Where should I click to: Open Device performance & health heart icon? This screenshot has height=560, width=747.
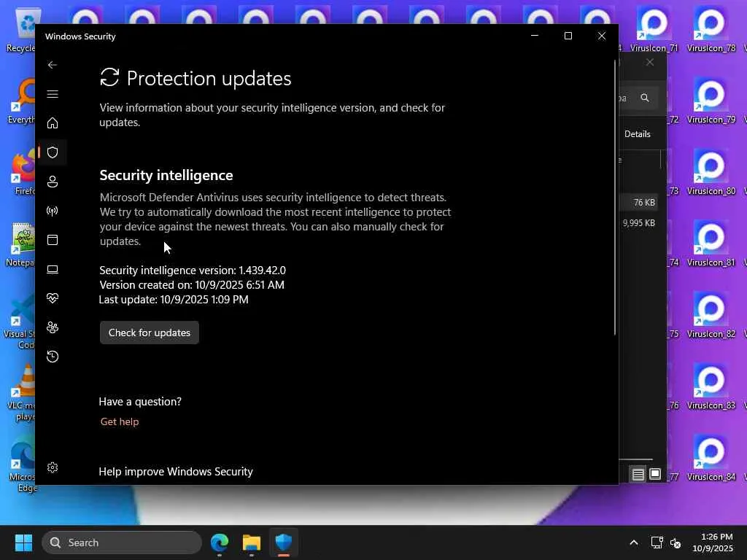[x=53, y=298]
